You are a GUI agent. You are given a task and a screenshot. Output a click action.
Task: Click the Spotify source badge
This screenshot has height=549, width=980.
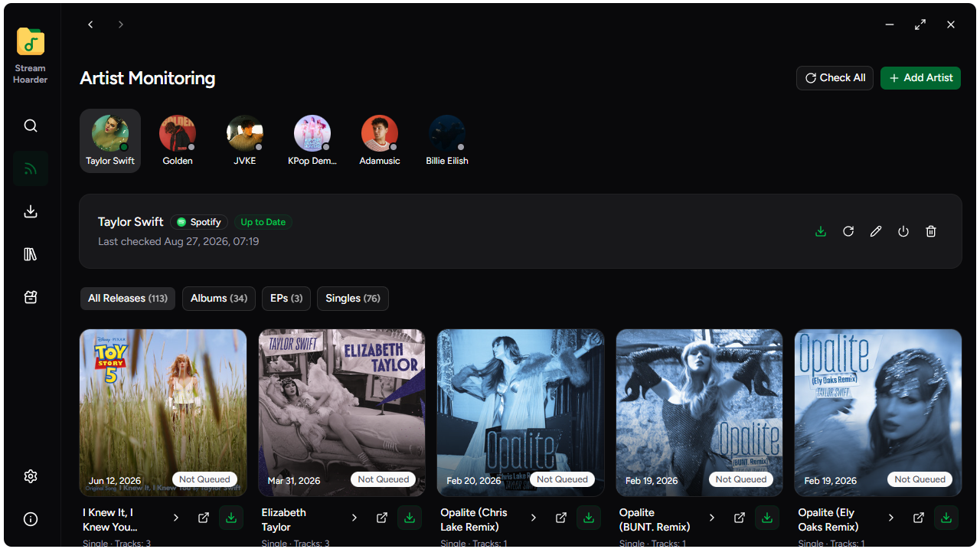[x=199, y=222]
